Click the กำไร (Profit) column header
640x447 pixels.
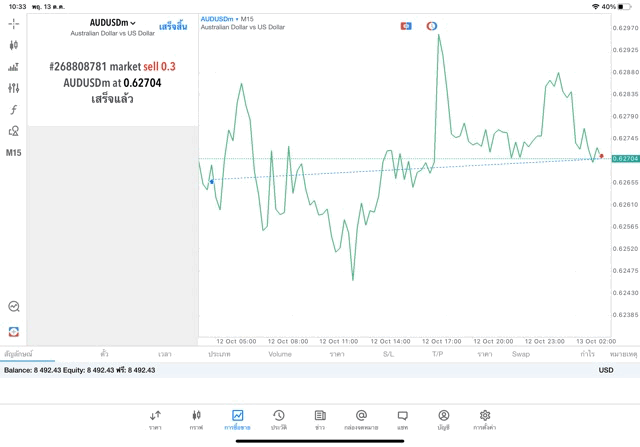[588, 354]
